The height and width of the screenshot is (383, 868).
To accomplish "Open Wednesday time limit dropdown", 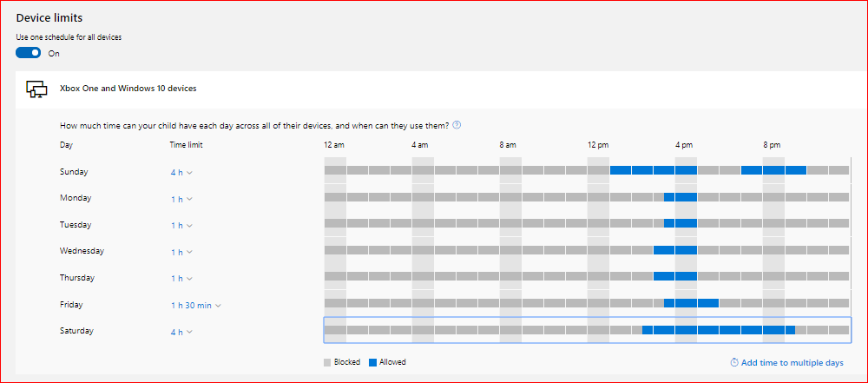I will (x=181, y=252).
